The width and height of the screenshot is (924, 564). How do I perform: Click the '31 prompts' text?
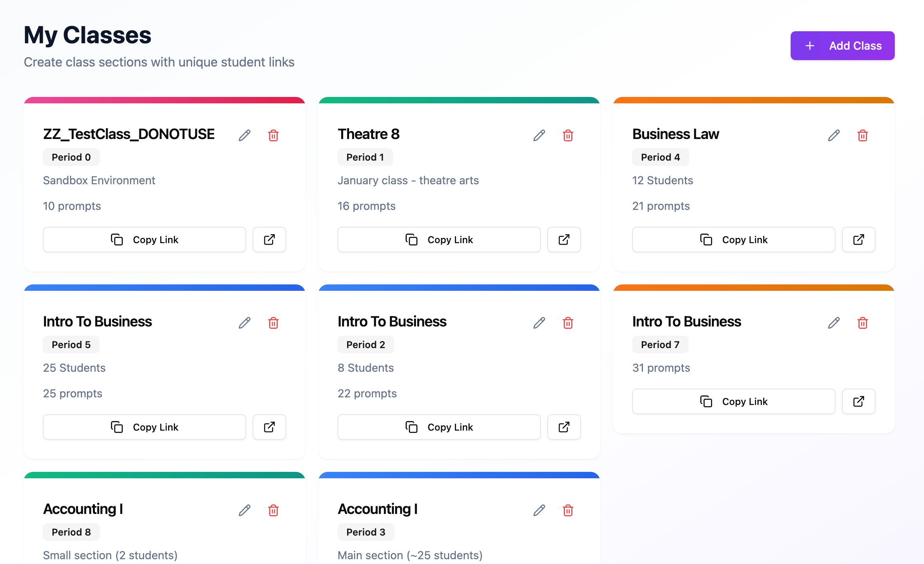(x=661, y=368)
